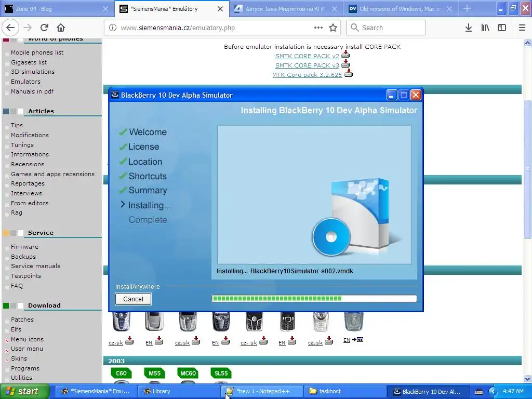The height and width of the screenshot is (399, 532).
Task: Click the M55 green phone badge
Action: click(154, 373)
